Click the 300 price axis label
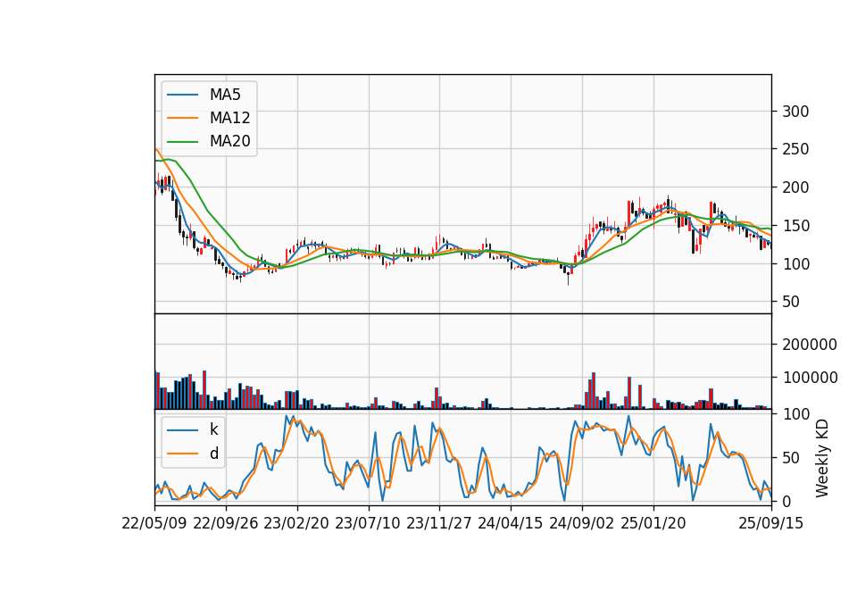857x616 pixels. (795, 112)
